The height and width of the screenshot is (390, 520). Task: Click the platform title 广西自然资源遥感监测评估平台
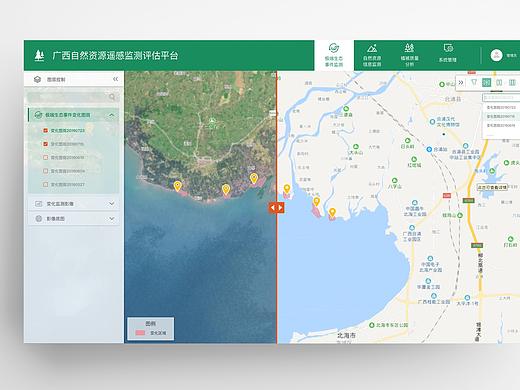pyautogui.click(x=115, y=55)
